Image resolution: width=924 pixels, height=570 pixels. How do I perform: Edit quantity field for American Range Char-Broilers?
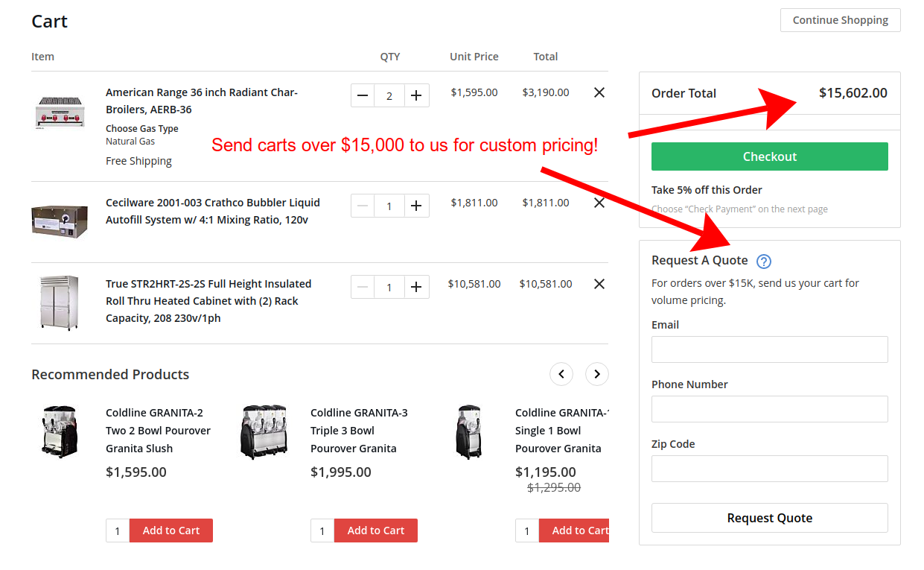[x=389, y=95]
